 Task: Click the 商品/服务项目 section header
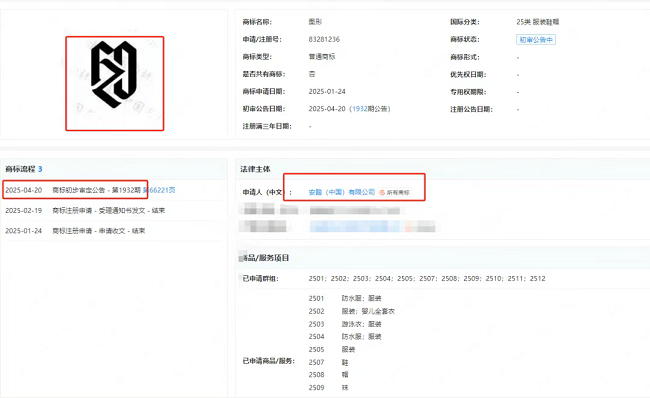pos(265,258)
